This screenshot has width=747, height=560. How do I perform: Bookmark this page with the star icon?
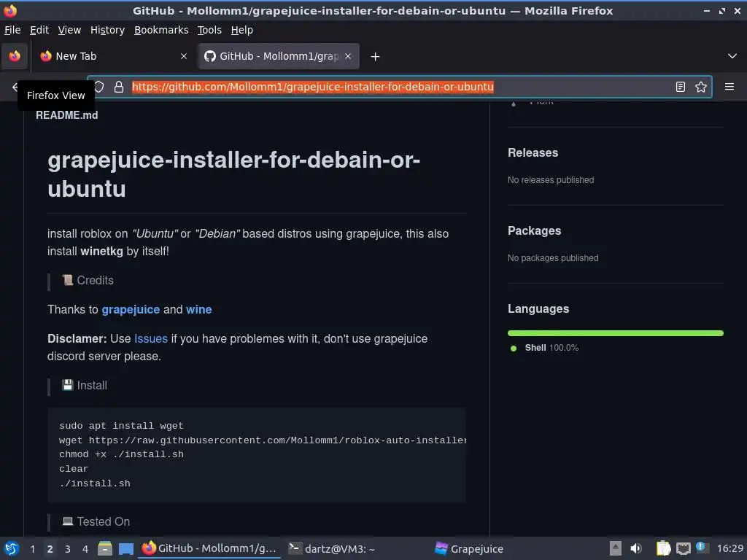pos(701,87)
